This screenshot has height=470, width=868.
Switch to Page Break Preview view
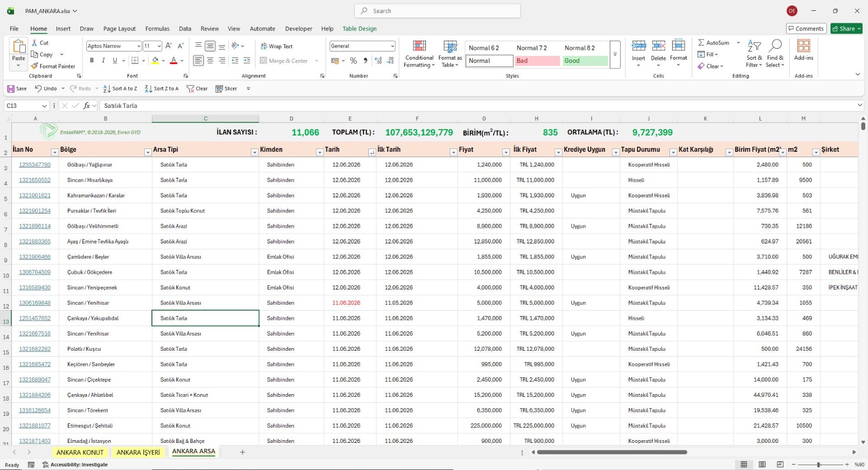pyautogui.click(x=780, y=465)
